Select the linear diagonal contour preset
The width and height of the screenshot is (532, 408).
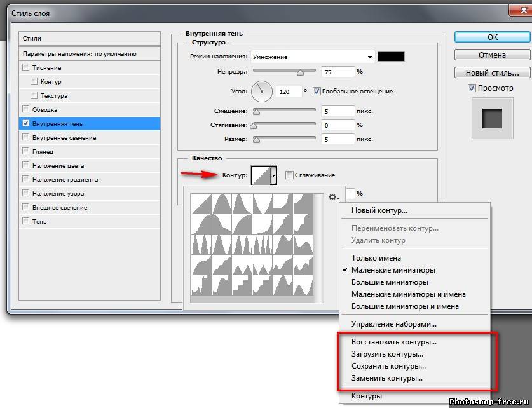click(x=203, y=204)
